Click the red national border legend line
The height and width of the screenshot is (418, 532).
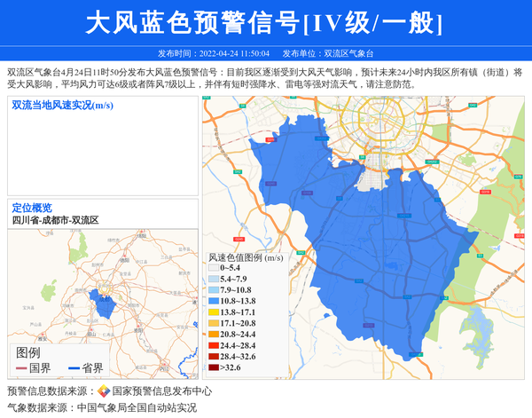pyautogui.click(x=21, y=368)
